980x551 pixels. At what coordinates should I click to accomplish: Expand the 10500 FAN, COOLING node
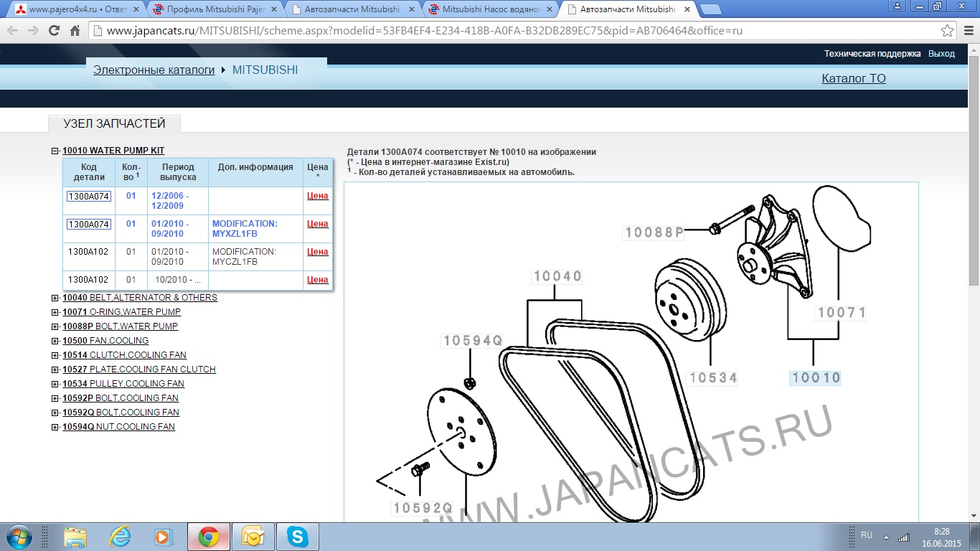pyautogui.click(x=55, y=341)
